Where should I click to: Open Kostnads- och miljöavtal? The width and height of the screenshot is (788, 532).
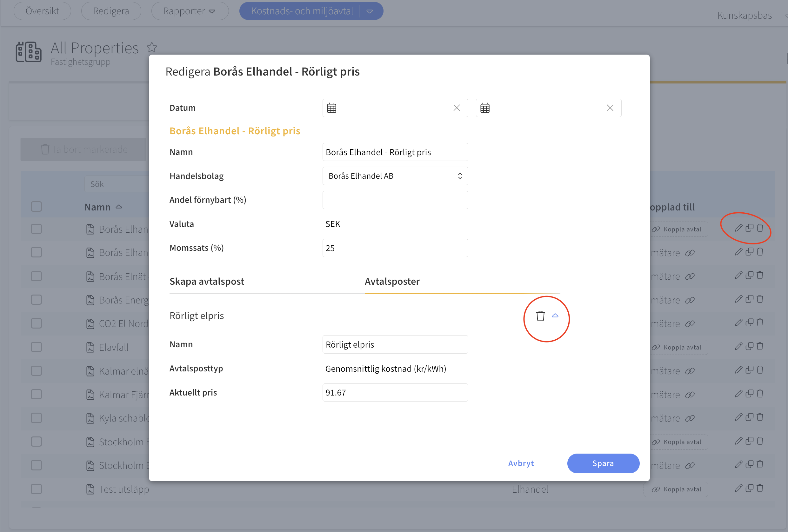(x=302, y=11)
